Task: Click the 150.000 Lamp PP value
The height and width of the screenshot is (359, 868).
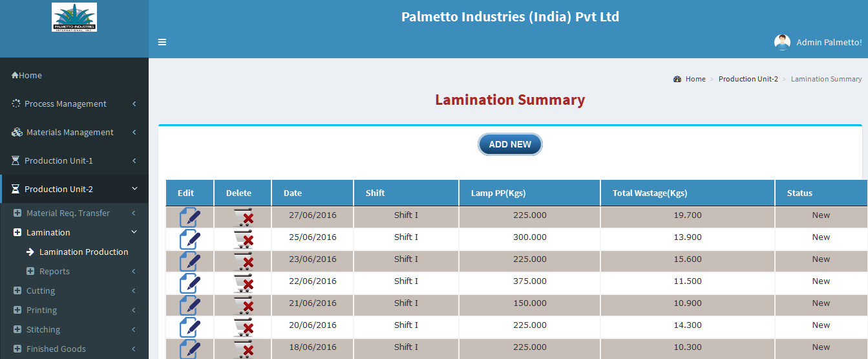Action: pos(530,303)
